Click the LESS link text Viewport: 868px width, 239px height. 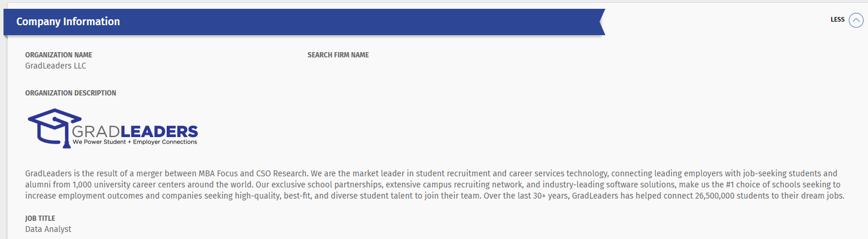click(838, 20)
